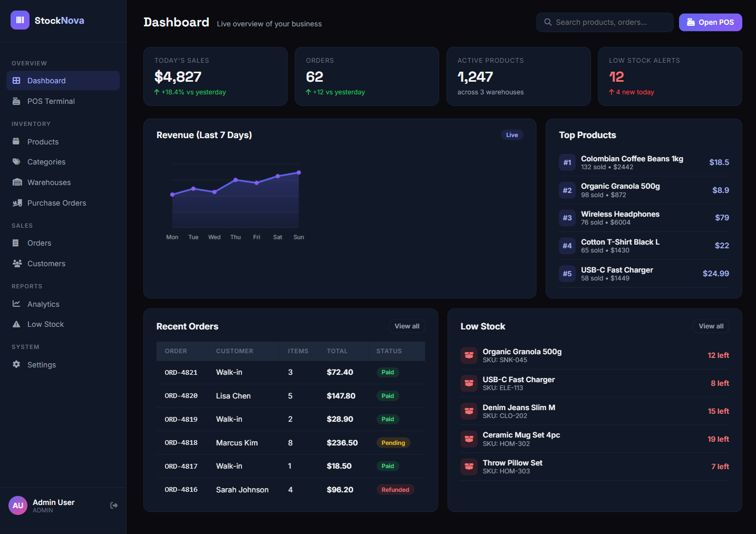This screenshot has height=534, width=756.
Task: Click the Warehouses building icon
Action: click(17, 182)
